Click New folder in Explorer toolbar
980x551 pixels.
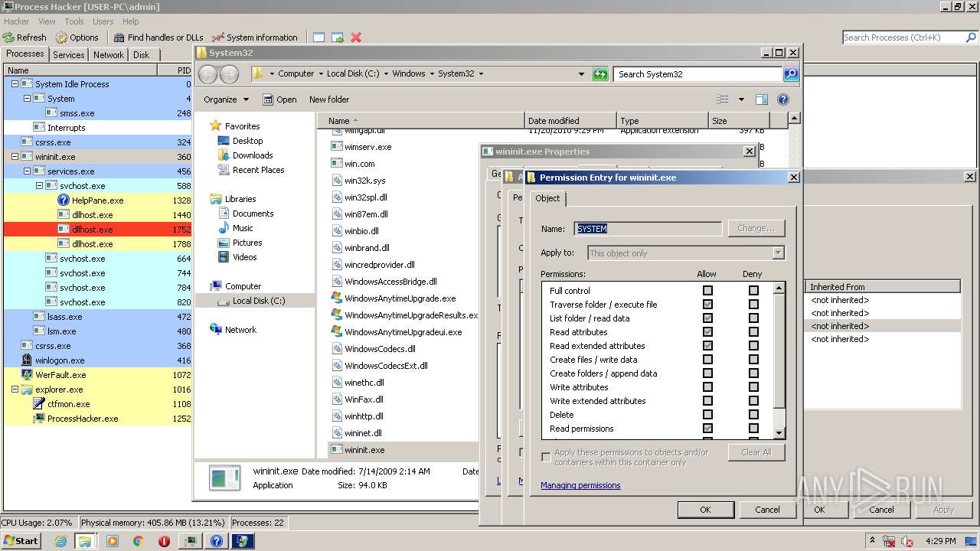coord(329,99)
